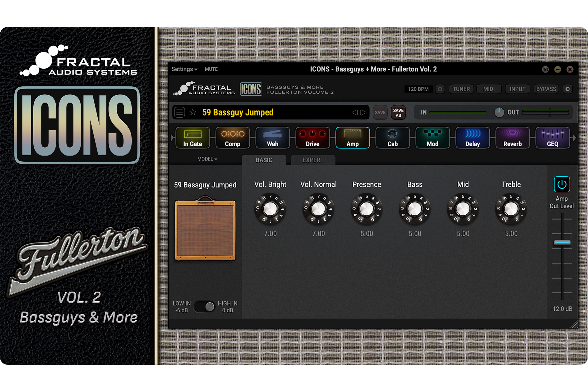Switch input from LOW IN to HIGH IN
The image size is (588, 392).
coord(205,307)
